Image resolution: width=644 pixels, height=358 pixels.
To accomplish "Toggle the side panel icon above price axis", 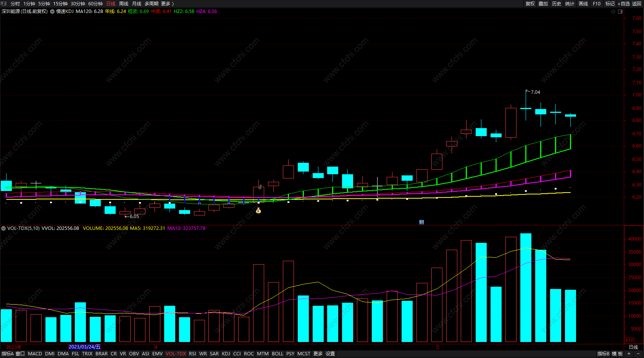I will click(620, 11).
